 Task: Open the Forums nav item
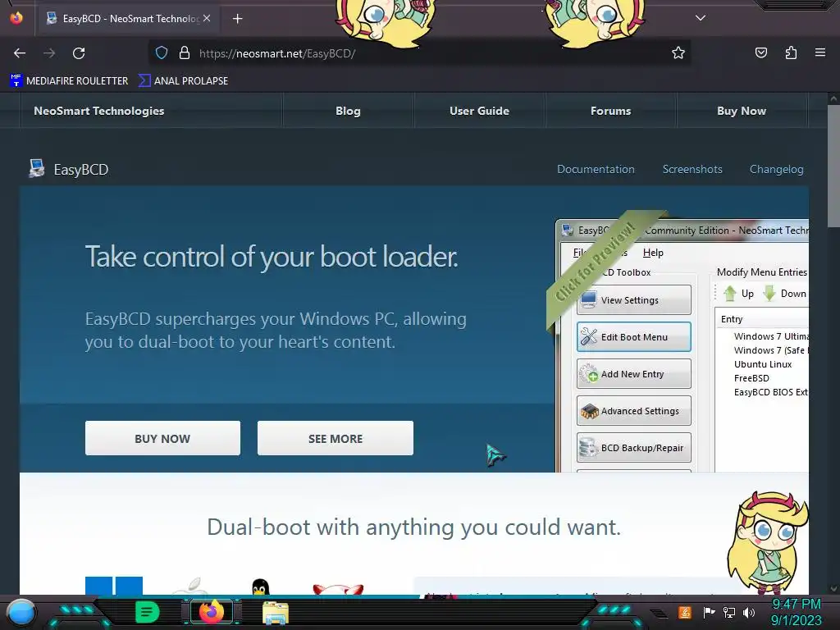click(x=610, y=111)
